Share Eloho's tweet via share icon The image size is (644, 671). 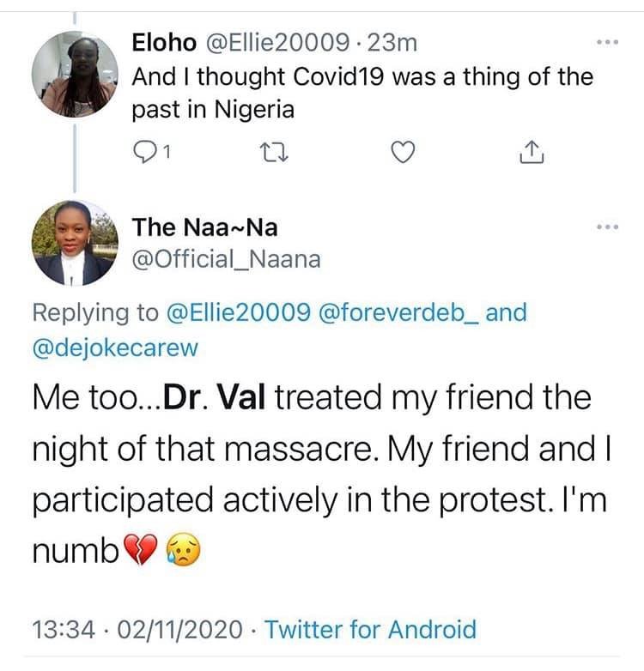point(532,152)
